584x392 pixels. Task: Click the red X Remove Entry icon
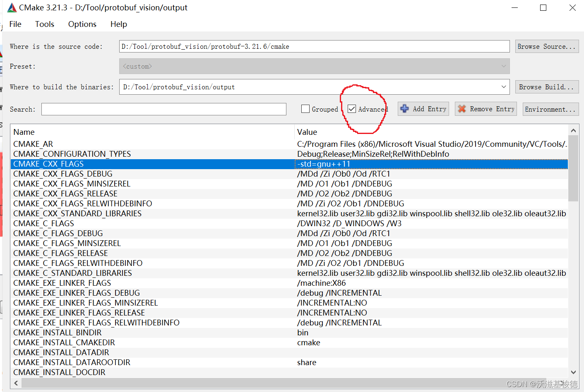[x=462, y=109]
